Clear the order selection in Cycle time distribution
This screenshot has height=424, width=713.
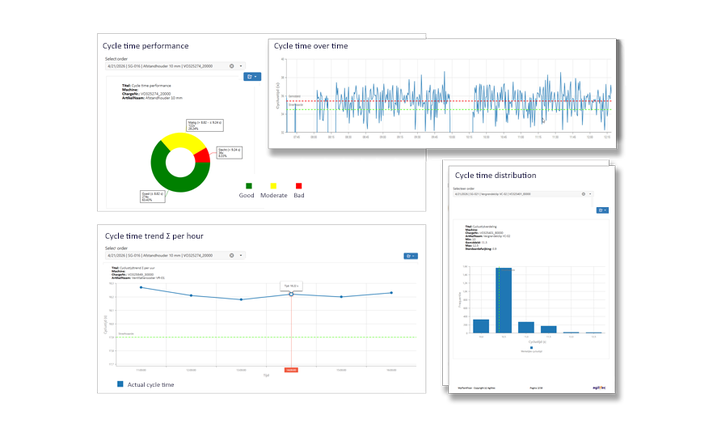pyautogui.click(x=583, y=194)
